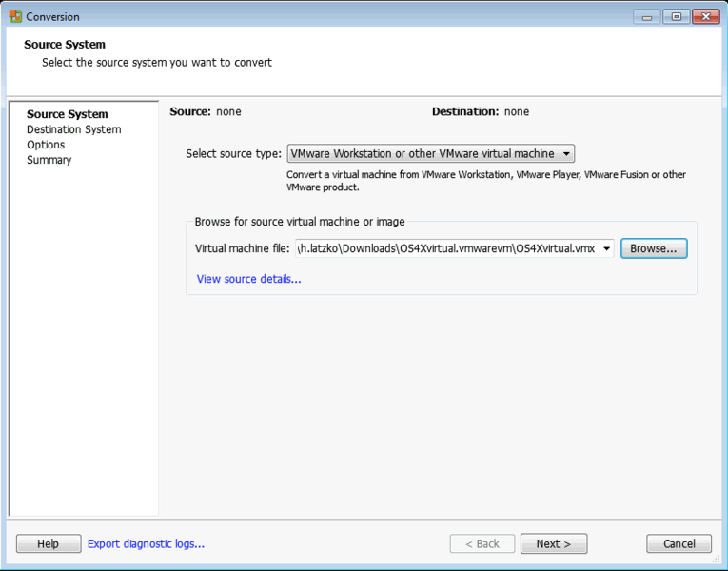Image resolution: width=728 pixels, height=571 pixels.
Task: Click the Back button
Action: pyautogui.click(x=482, y=544)
